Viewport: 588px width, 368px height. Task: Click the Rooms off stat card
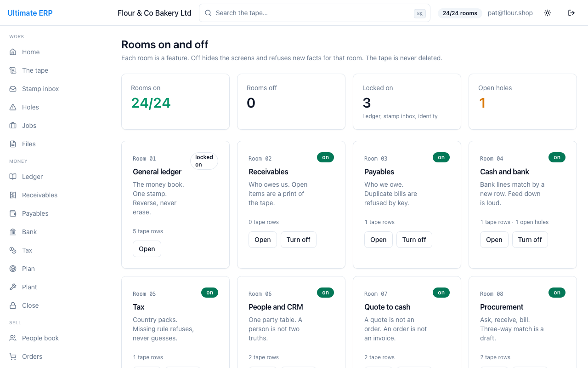coord(291,102)
